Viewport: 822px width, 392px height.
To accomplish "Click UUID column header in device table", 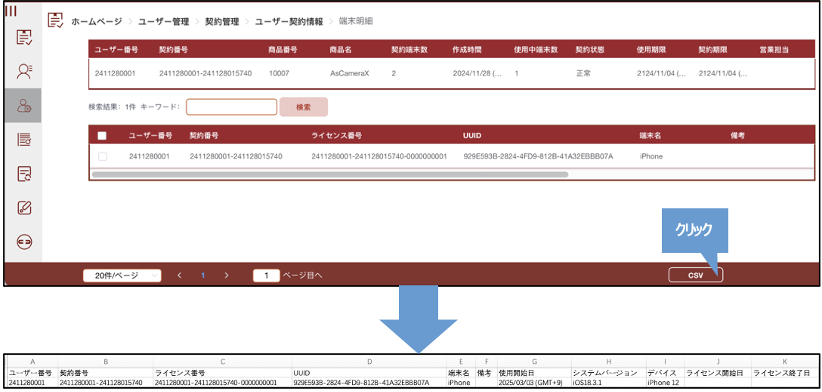I will point(472,136).
